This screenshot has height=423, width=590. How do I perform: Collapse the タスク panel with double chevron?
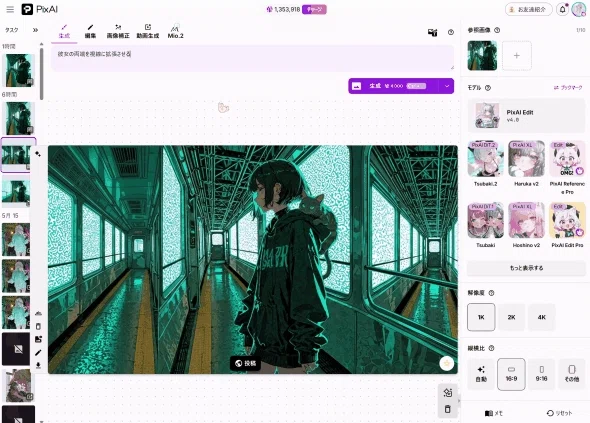[x=35, y=30]
